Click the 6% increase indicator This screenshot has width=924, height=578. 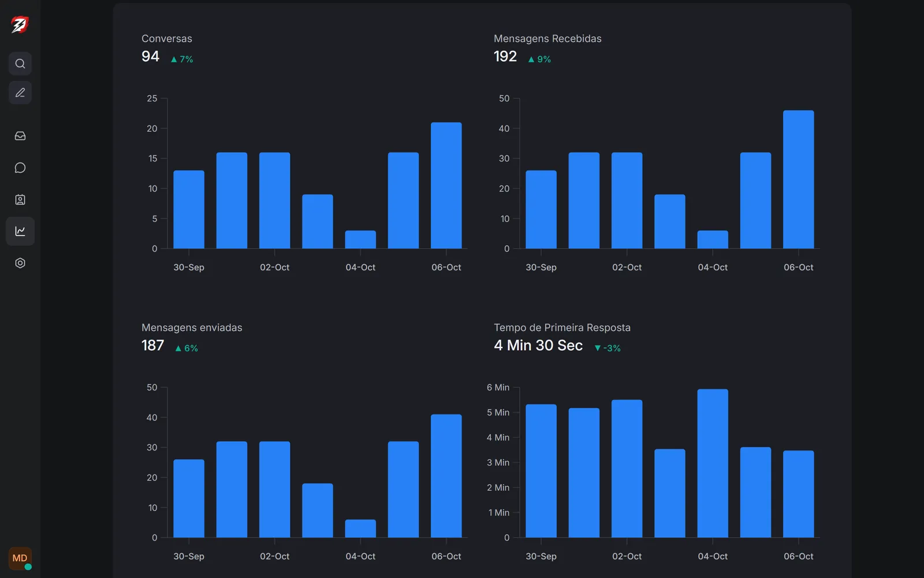pos(187,348)
